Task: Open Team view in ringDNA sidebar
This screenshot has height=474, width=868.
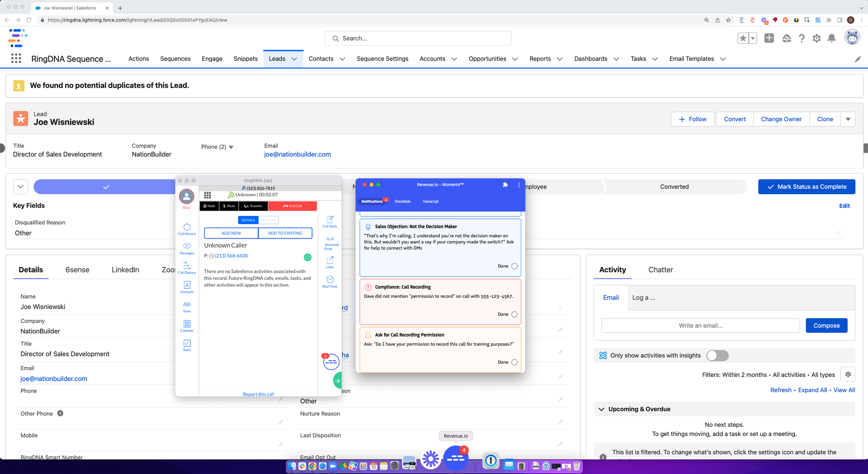Action: pos(187,307)
